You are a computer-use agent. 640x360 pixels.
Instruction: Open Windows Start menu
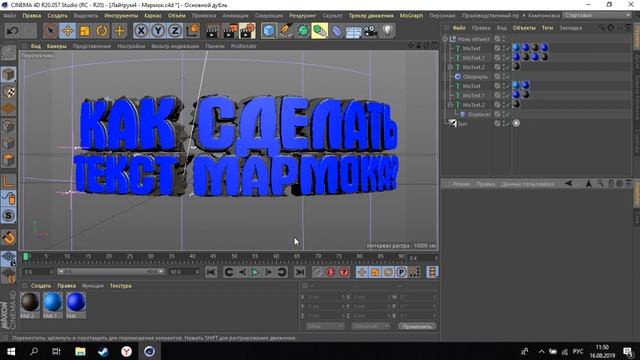[11, 351]
